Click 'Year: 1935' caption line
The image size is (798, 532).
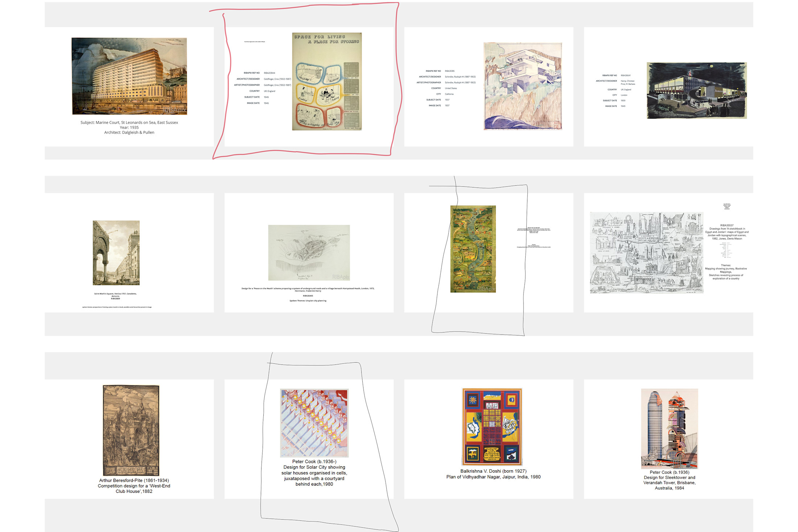pos(129,128)
